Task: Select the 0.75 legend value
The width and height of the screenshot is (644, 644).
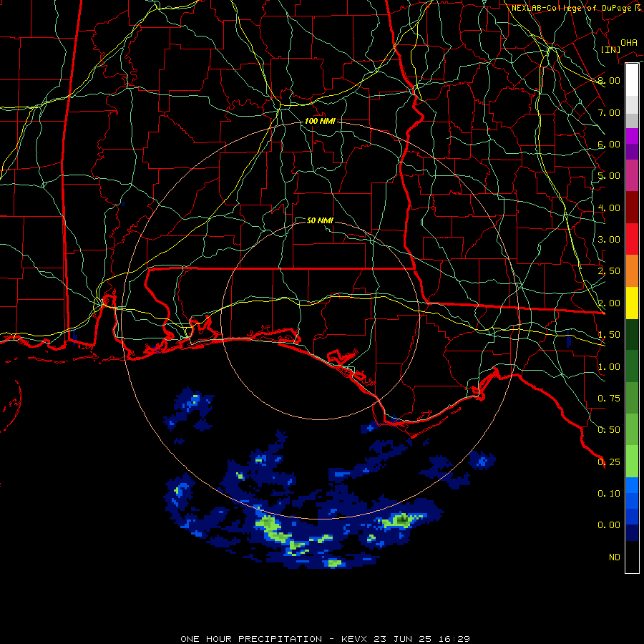Action: (609, 399)
